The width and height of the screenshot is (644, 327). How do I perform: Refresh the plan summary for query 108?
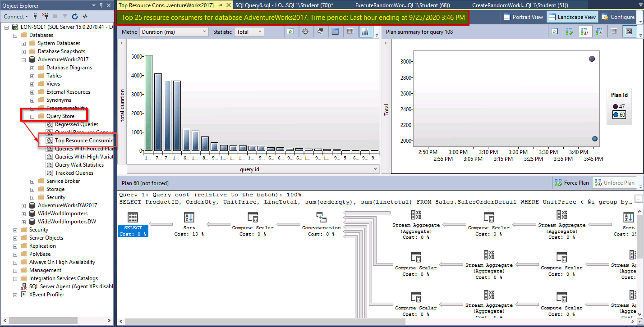pos(554,32)
